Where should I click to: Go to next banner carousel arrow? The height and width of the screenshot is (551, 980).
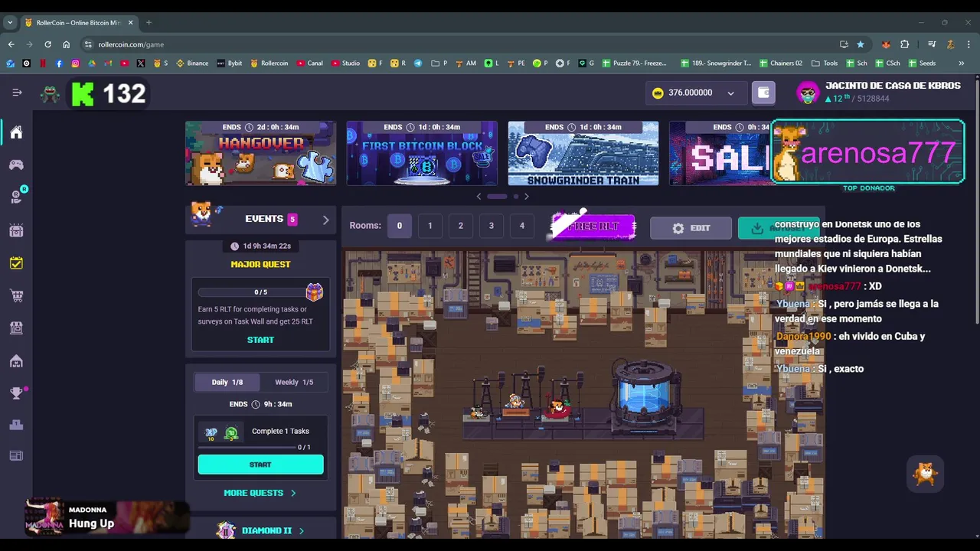526,197
